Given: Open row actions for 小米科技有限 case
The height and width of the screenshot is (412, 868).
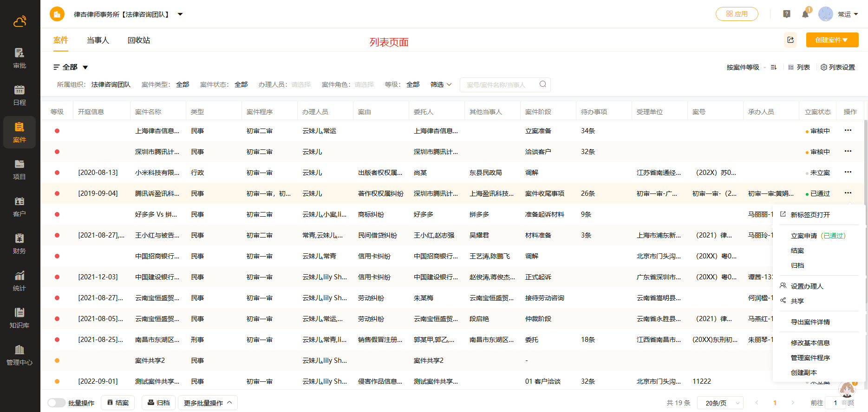Looking at the screenshot, I should coord(848,172).
